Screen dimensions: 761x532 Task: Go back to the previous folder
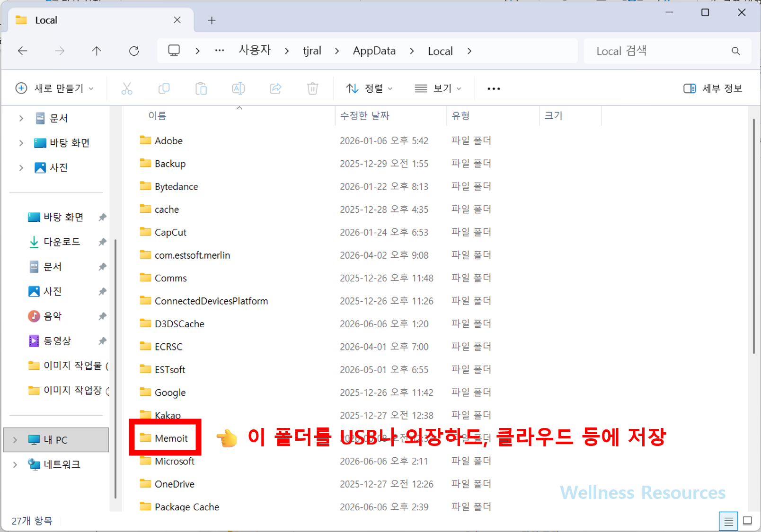(22, 51)
